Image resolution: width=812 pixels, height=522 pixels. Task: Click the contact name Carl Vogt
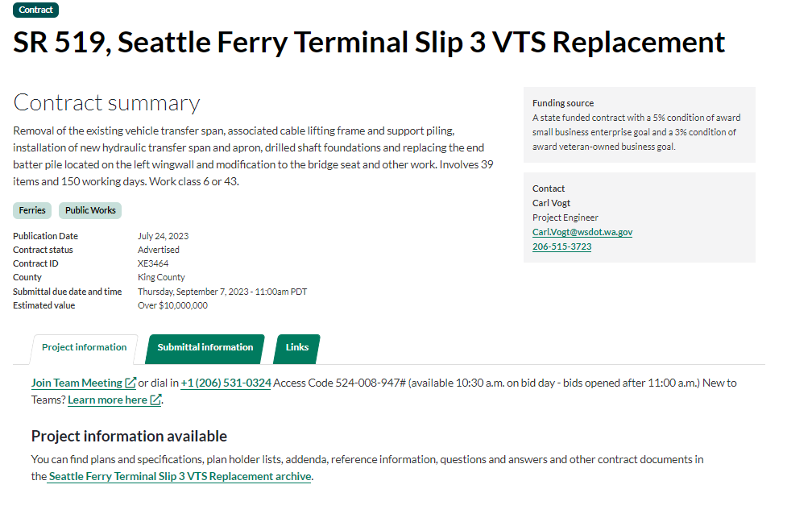pyautogui.click(x=551, y=203)
